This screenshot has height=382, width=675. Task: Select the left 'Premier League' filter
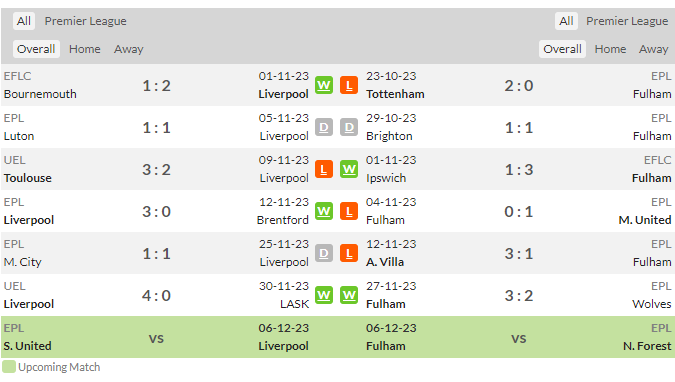pos(86,21)
